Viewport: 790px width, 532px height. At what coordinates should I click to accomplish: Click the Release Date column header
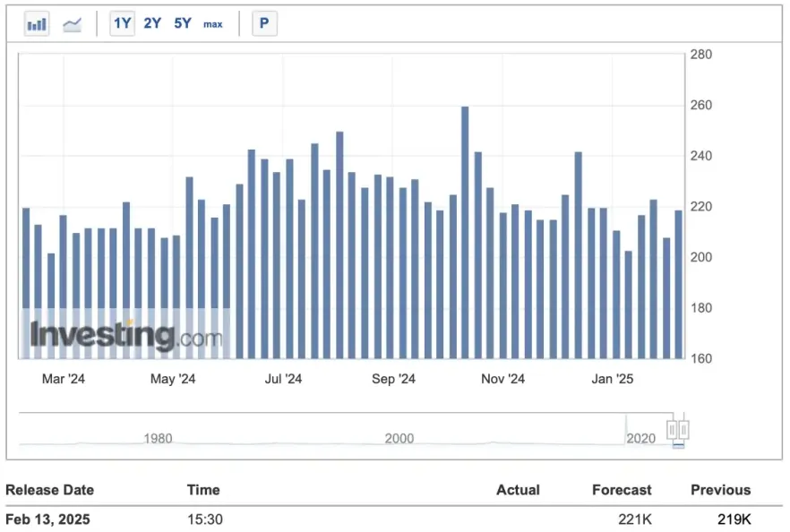pos(49,490)
